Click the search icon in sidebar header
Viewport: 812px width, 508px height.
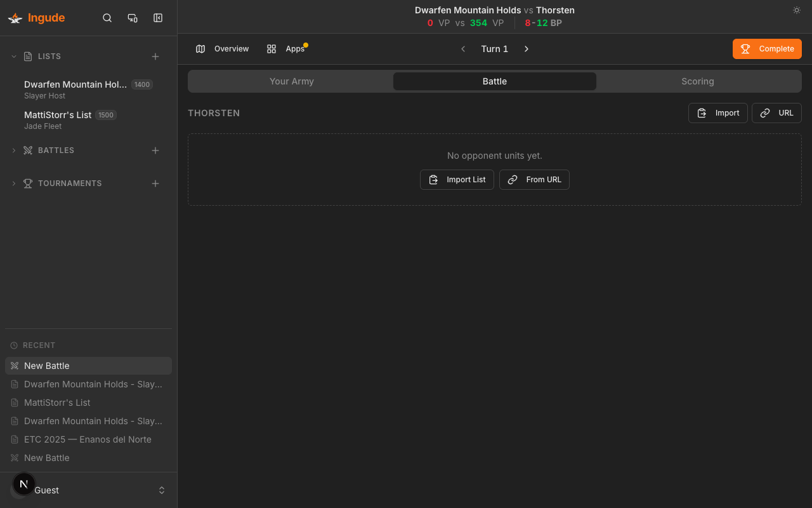tap(107, 18)
